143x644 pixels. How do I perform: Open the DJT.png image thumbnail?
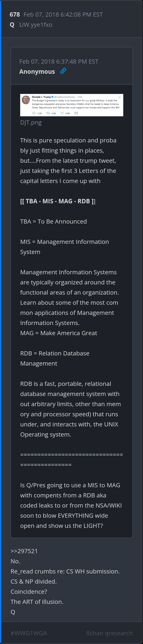(71, 105)
